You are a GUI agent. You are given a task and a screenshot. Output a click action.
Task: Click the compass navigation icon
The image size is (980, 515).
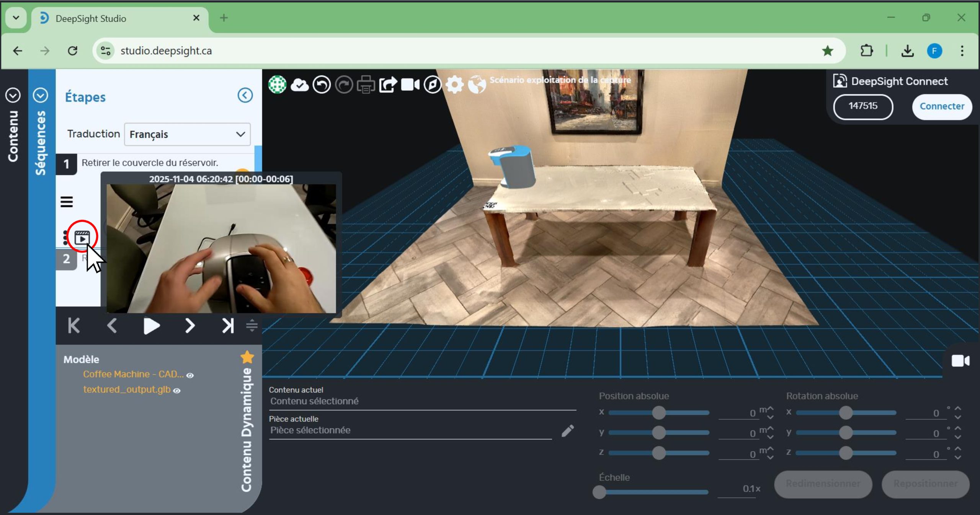(x=433, y=85)
